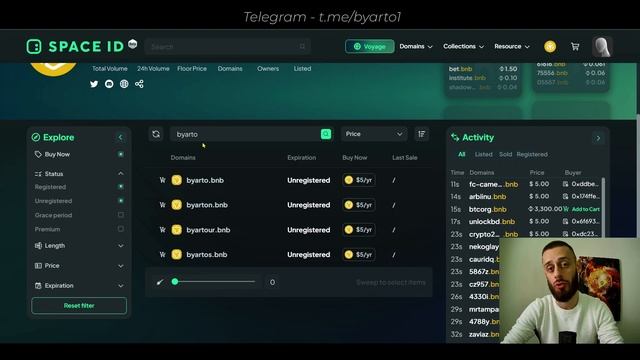Click $5/yr buy button for byarto.bnb

pos(359,180)
